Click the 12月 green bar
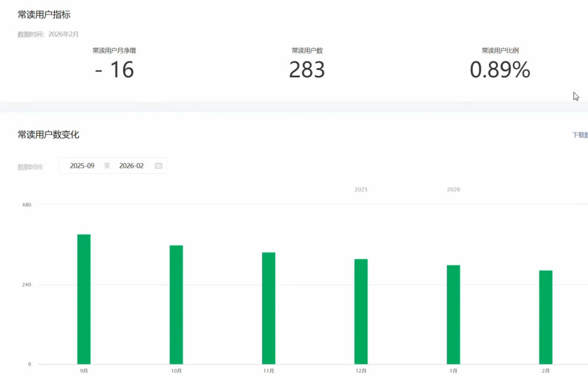Viewport: 588px width, 382px height. click(361, 311)
